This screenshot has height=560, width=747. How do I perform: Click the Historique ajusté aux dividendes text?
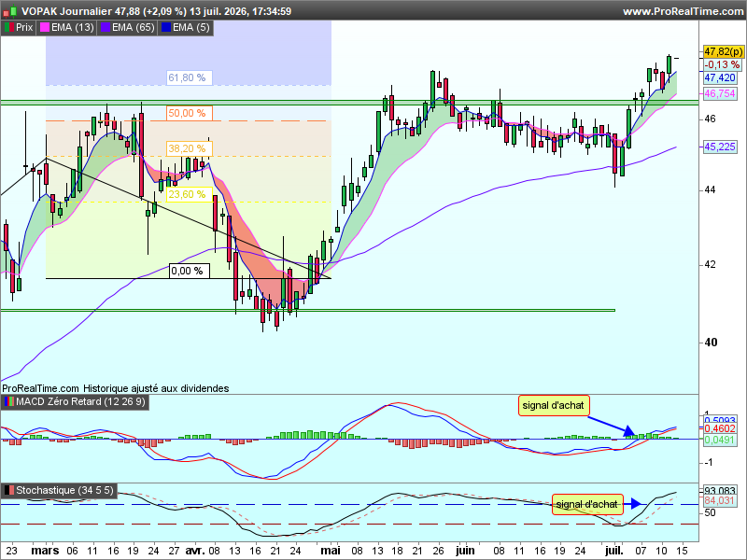coord(156,388)
